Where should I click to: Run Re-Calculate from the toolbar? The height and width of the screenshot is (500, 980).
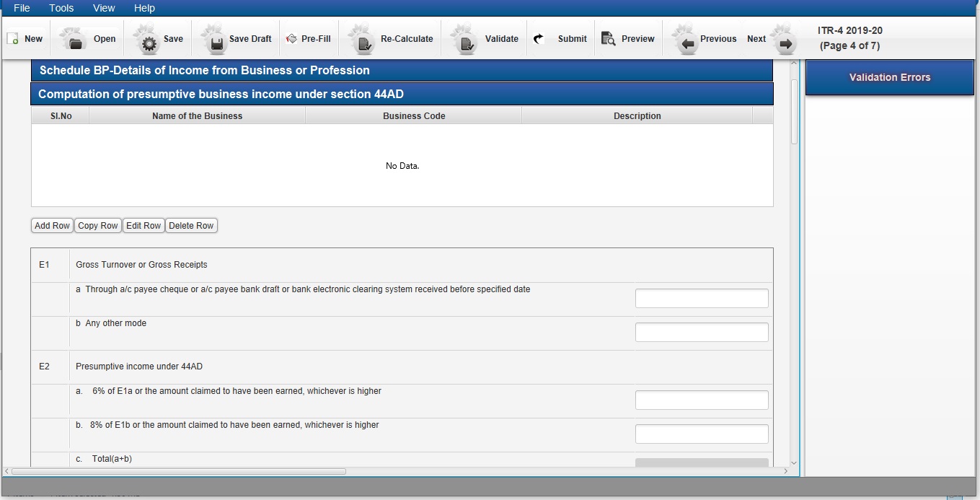(x=363, y=40)
